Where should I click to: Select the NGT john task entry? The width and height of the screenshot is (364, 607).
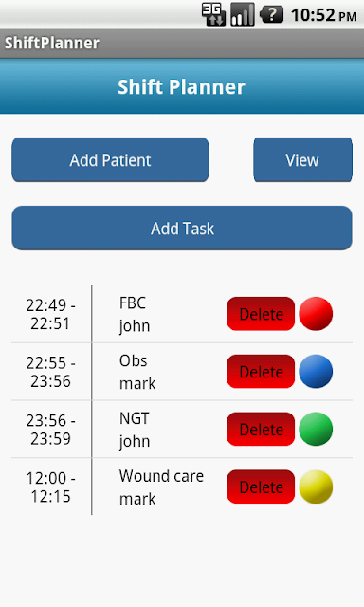135,430
